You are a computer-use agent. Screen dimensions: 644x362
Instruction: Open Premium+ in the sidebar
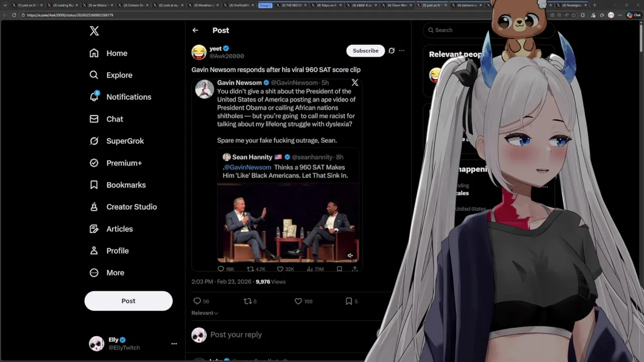(115, 163)
